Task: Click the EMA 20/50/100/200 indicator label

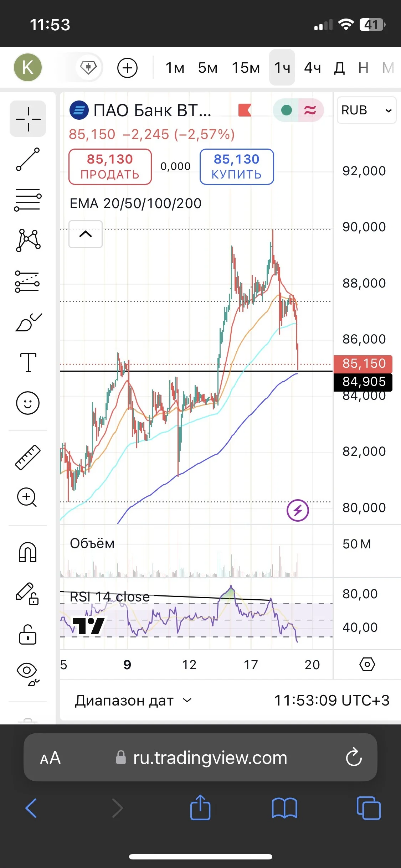Action: [x=136, y=203]
